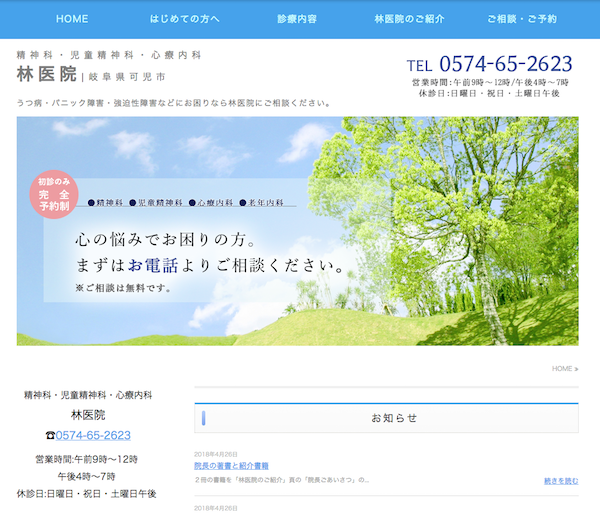The height and width of the screenshot is (515, 600).
Task: Click the telephone icon beside the sidebar number
Action: click(x=50, y=435)
